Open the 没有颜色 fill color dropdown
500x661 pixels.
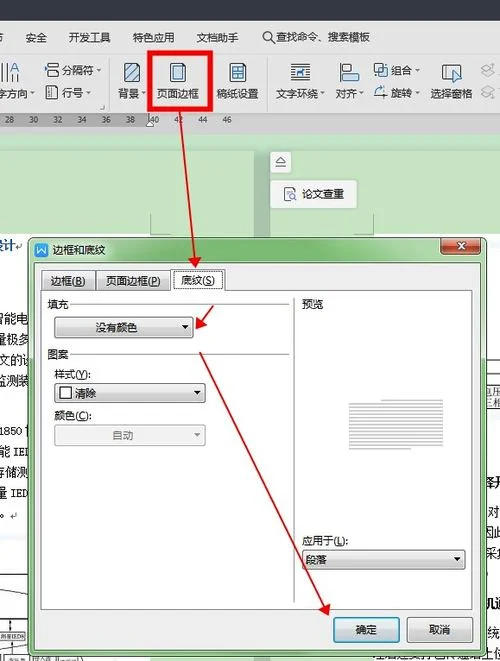tap(124, 328)
